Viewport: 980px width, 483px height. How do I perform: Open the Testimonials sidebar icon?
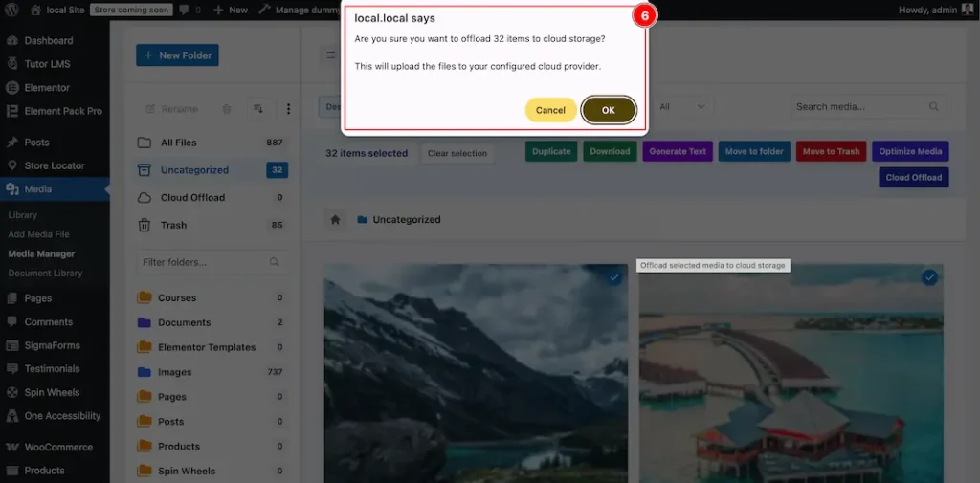(x=11, y=368)
